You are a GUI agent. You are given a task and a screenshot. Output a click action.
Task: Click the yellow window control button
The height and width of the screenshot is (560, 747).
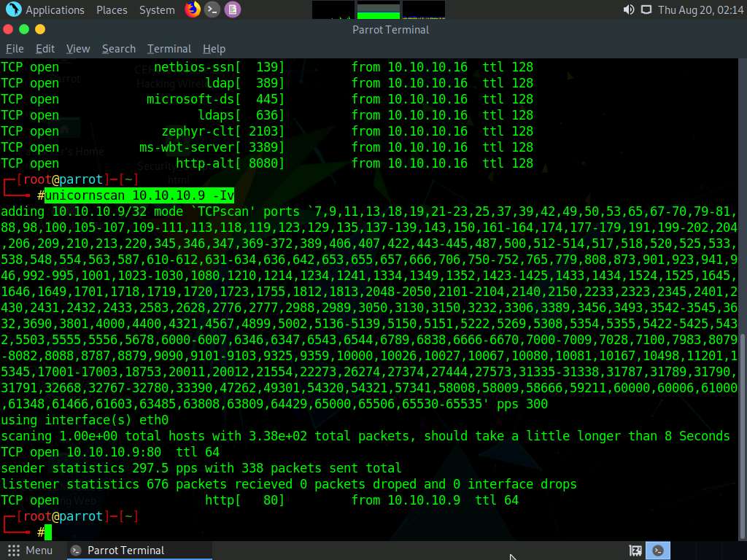pos(40,29)
